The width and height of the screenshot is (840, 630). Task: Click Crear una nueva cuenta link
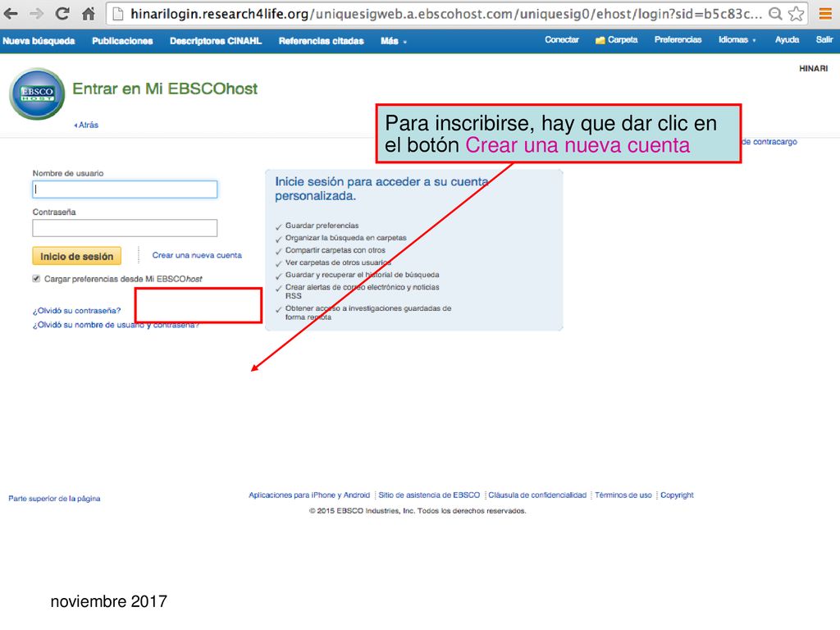tap(197, 255)
